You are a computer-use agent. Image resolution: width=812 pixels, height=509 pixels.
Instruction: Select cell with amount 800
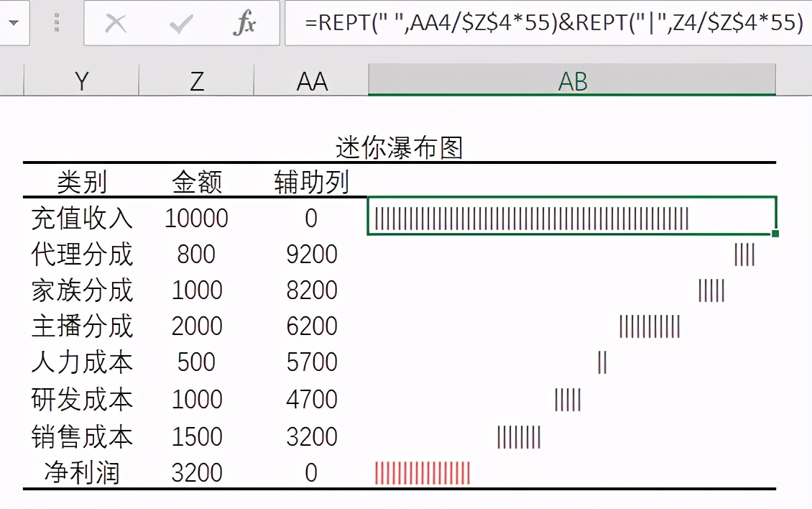click(x=196, y=254)
